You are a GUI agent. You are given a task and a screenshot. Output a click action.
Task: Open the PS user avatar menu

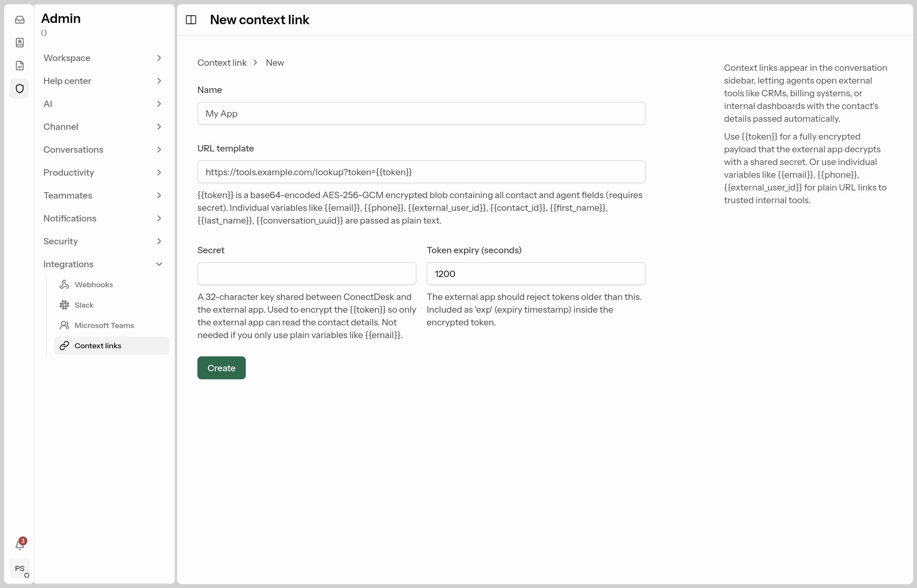coord(20,568)
